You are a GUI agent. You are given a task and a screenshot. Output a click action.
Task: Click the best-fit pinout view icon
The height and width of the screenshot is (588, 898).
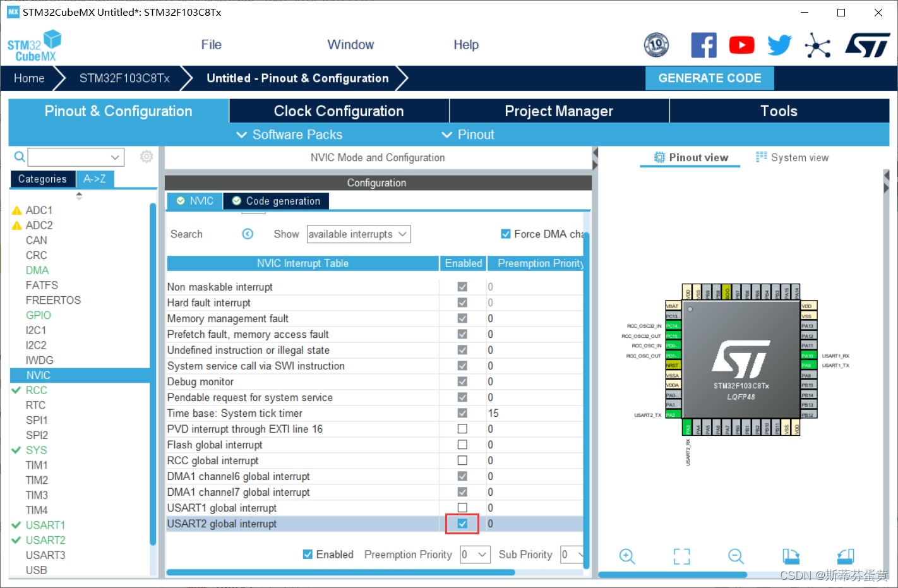click(x=681, y=556)
